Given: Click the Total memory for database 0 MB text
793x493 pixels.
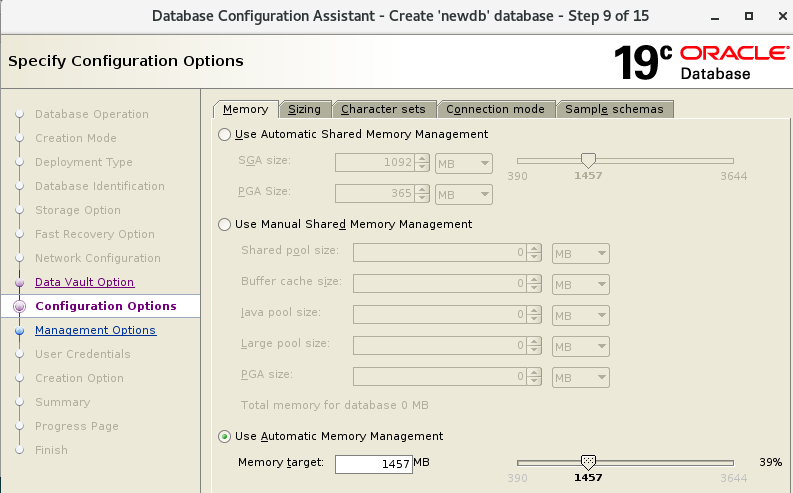Looking at the screenshot, I should 334,406.
